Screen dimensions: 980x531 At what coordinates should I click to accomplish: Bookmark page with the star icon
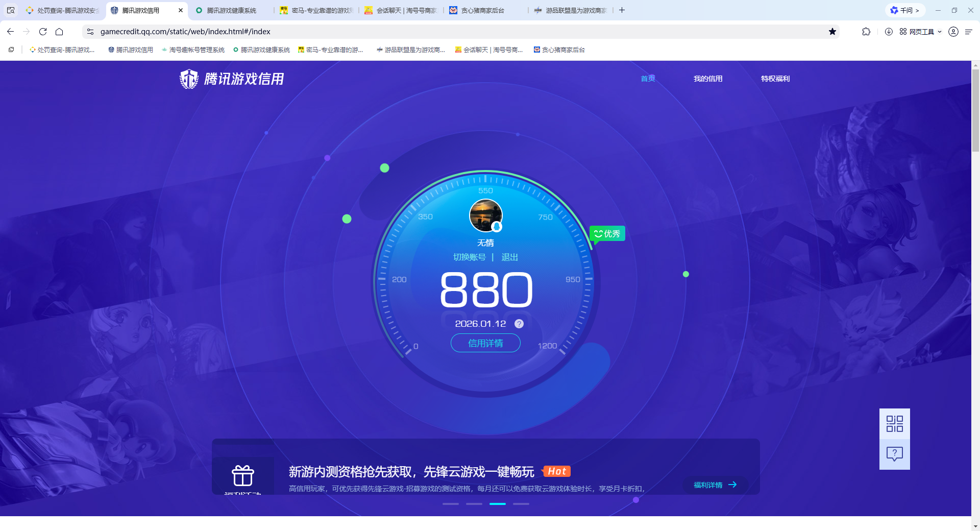(x=832, y=32)
